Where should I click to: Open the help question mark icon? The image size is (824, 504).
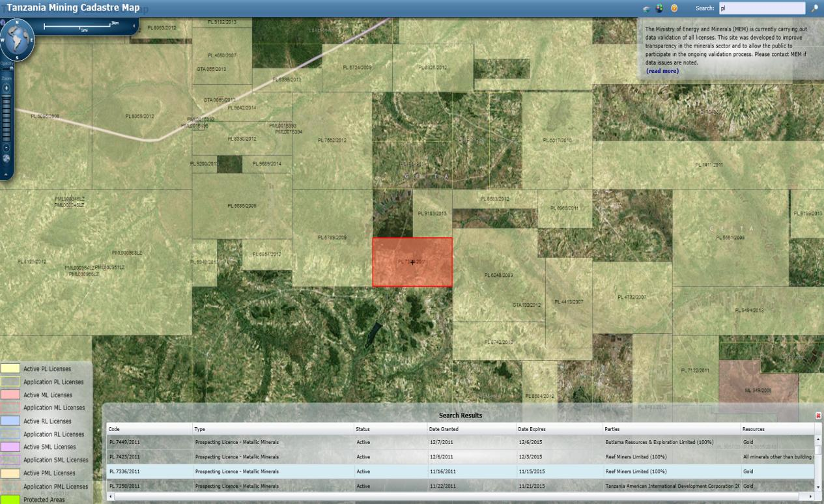point(674,8)
